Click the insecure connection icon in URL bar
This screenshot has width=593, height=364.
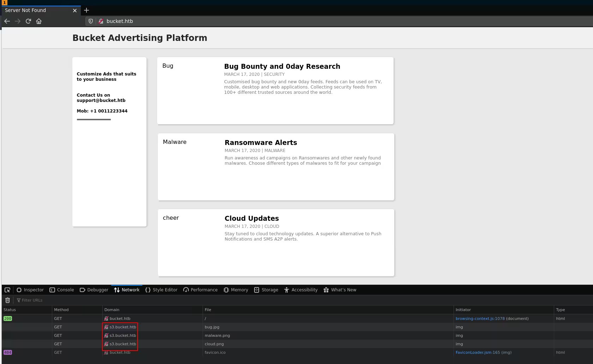tap(101, 21)
